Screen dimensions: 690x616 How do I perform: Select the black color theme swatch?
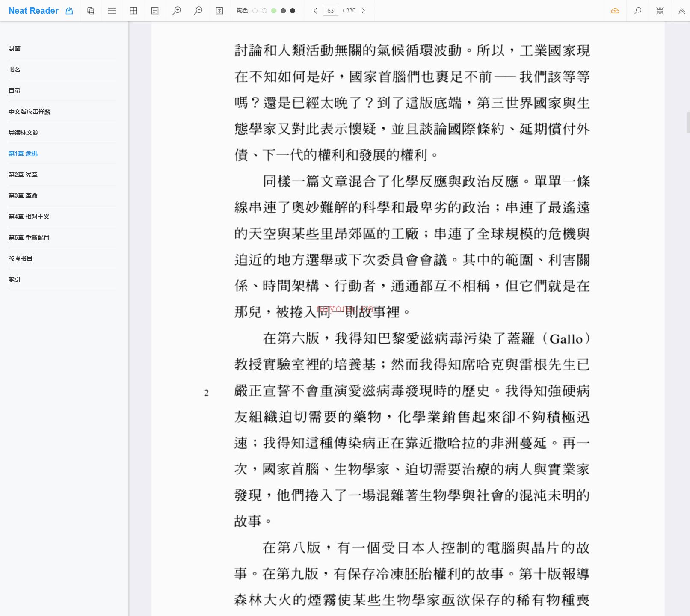coord(293,11)
